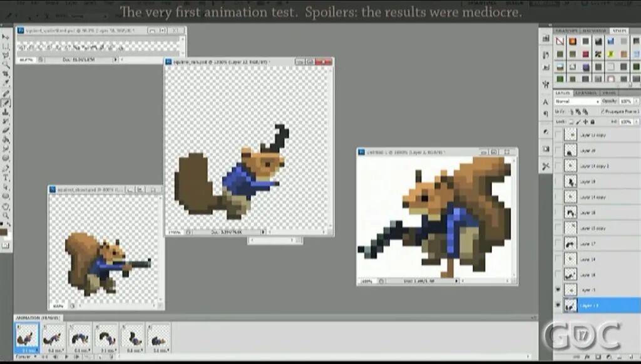The height and width of the screenshot is (364, 641).
Task: Open the Tool Presets crossed-tools dock icon
Action: coord(546,166)
